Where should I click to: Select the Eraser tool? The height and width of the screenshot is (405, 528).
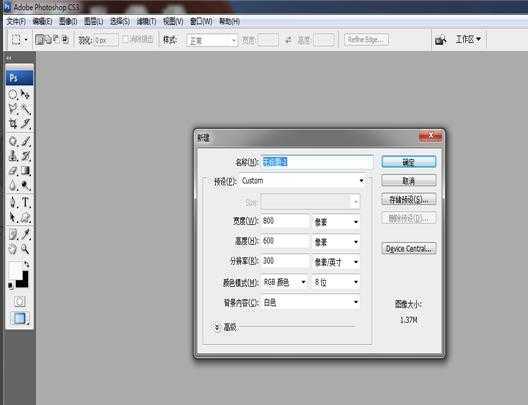coord(13,170)
